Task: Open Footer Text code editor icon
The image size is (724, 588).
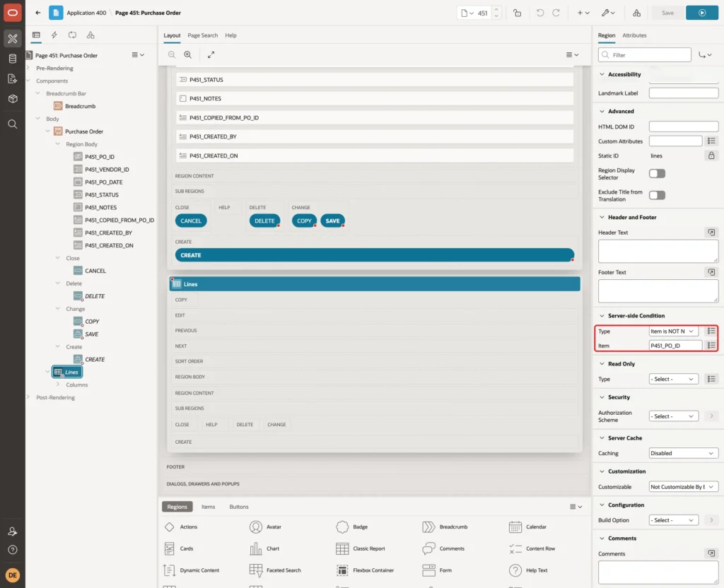Action: [711, 272]
